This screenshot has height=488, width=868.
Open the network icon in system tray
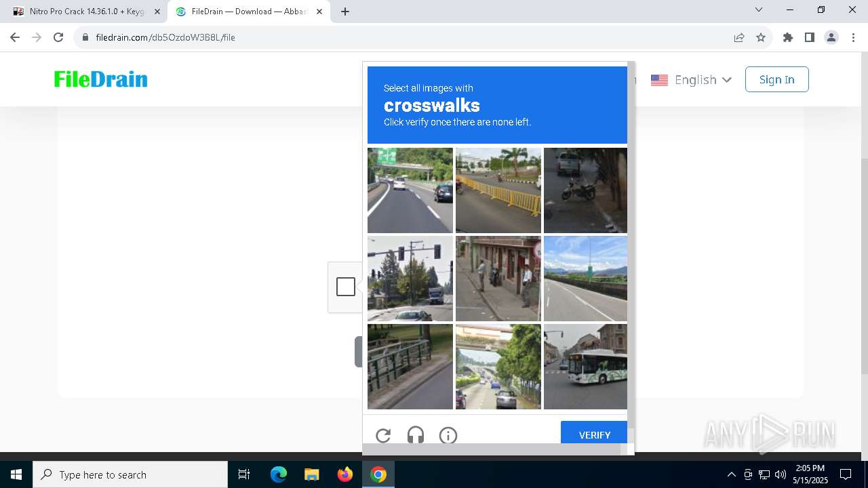click(x=764, y=474)
